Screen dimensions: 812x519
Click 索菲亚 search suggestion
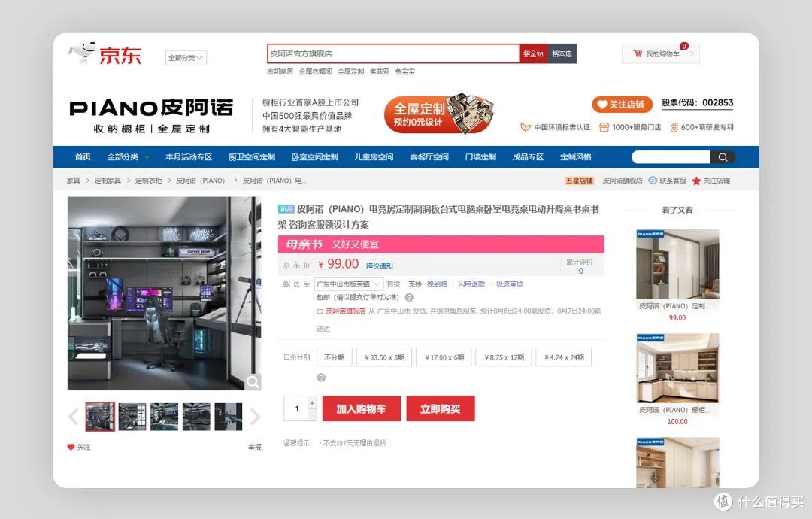point(379,71)
